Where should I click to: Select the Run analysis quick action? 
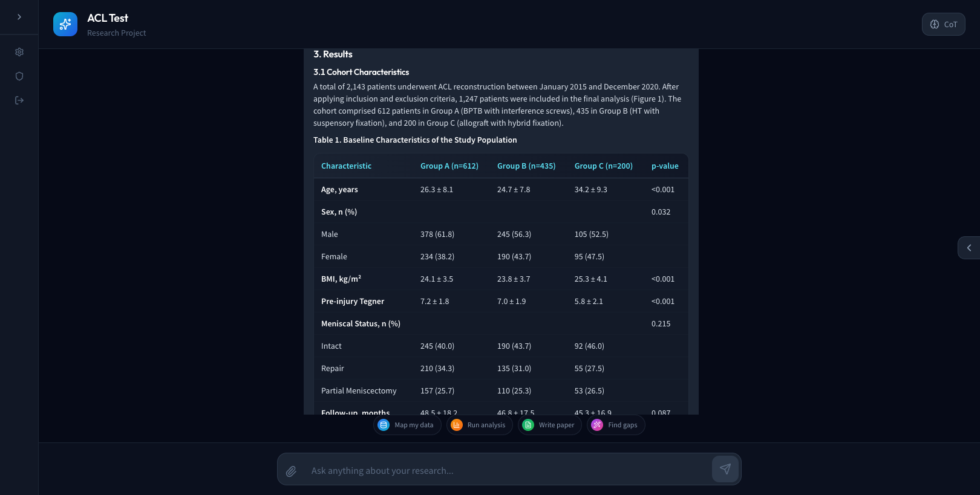point(479,425)
